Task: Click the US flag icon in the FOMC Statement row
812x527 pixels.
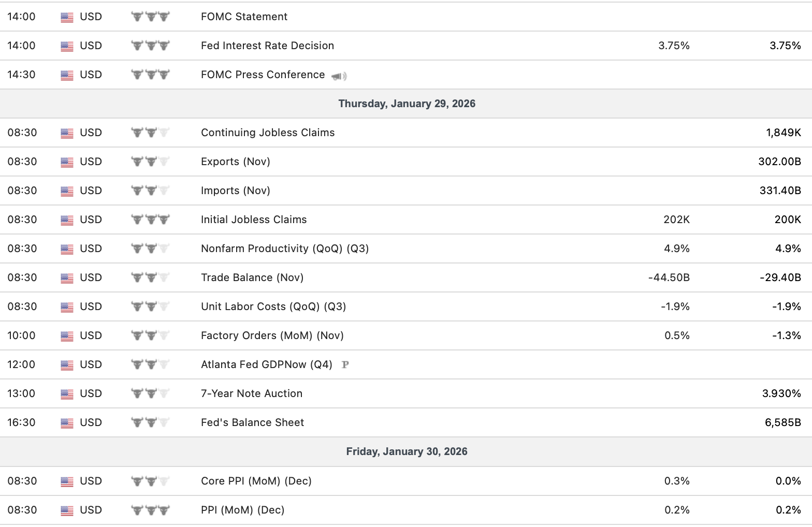Action: [67, 17]
